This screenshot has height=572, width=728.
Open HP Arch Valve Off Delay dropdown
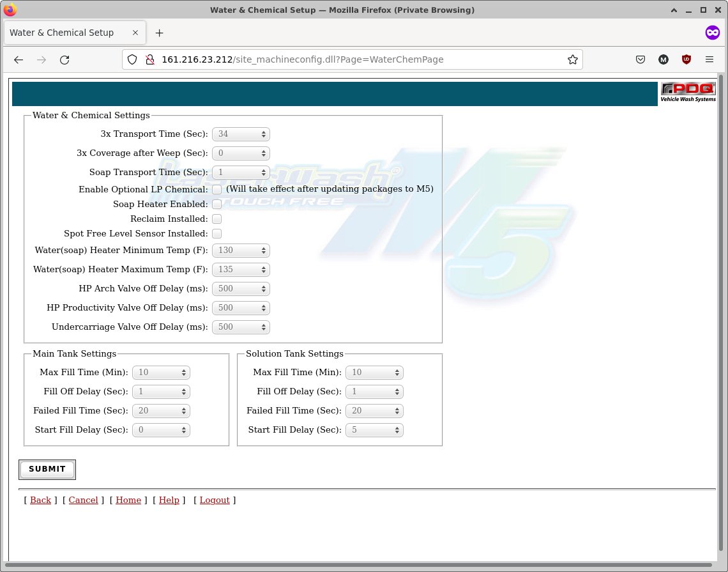click(x=241, y=288)
